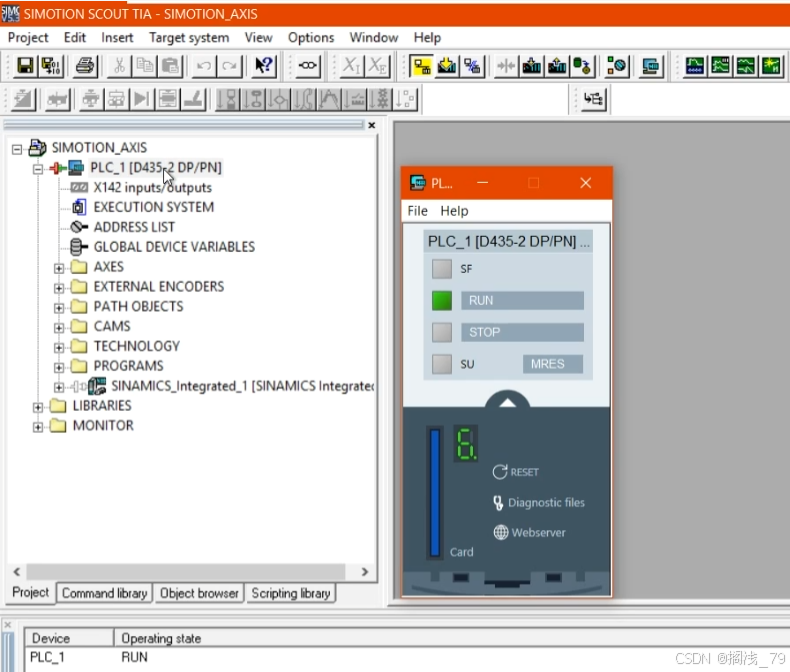Click the Save project floppy icon
Viewport: 790px width, 672px height.
(24, 65)
